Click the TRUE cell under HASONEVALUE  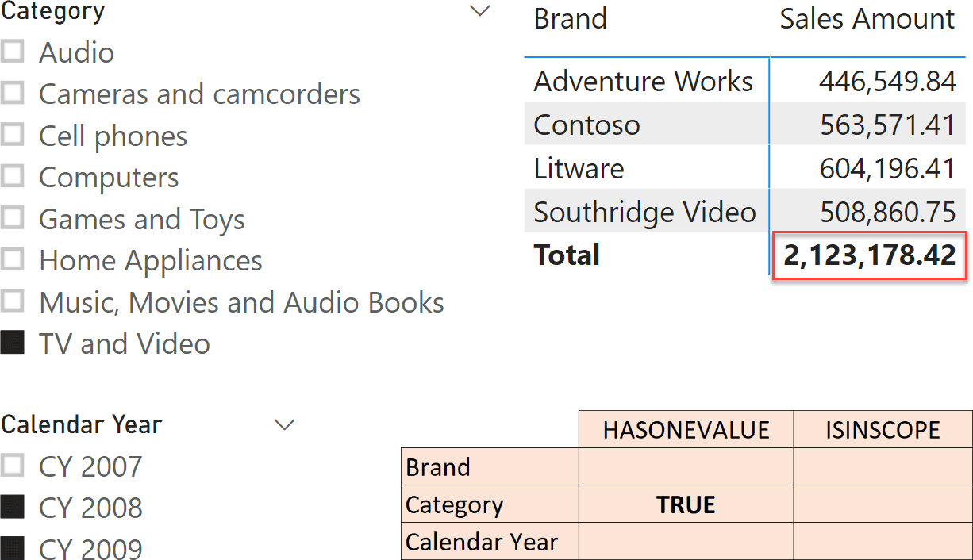[x=686, y=504]
